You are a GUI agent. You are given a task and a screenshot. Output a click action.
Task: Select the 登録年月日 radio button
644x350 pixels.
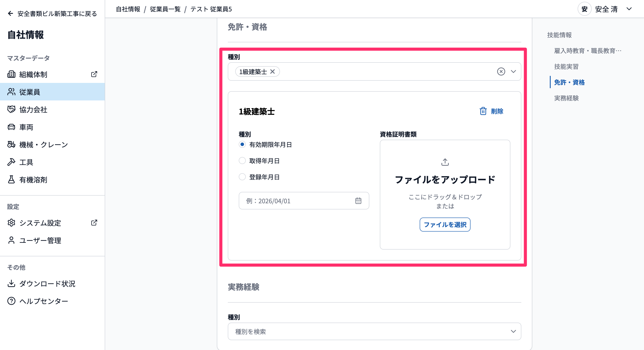coord(242,177)
